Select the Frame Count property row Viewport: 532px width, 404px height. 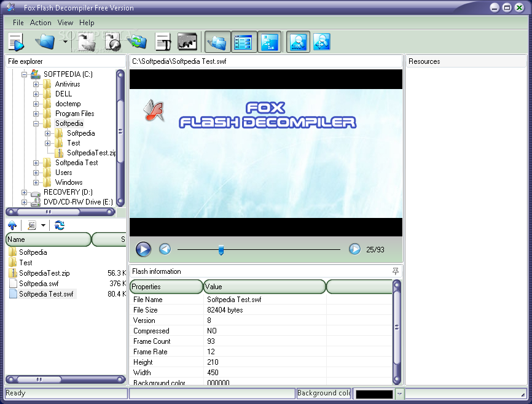(260, 341)
